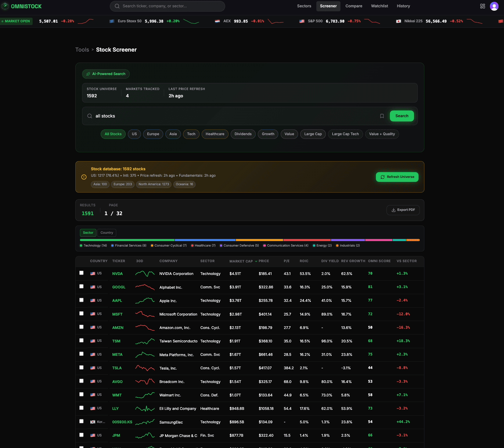
Task: Check the TSLA row checkbox
Action: (81, 367)
